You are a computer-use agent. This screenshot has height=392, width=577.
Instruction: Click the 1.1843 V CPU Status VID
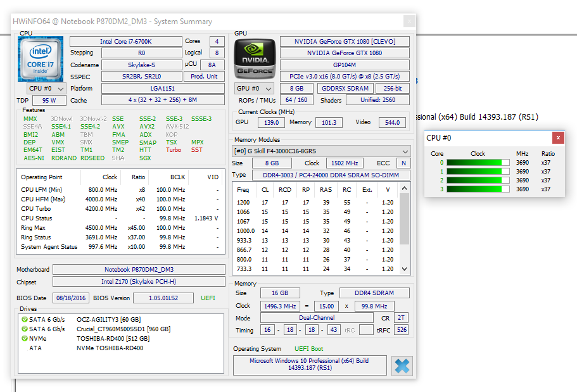tap(206, 218)
